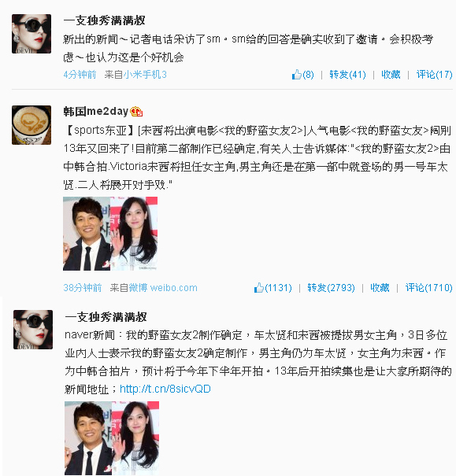Image resolution: width=456 pixels, height=476 pixels.
Task: Open the 韩国me2day username link
Action: click(x=96, y=112)
